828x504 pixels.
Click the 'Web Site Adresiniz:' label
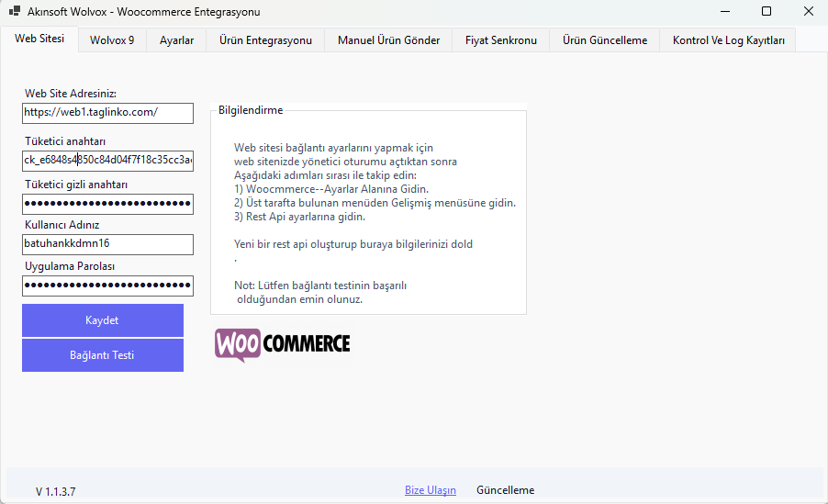(x=71, y=94)
